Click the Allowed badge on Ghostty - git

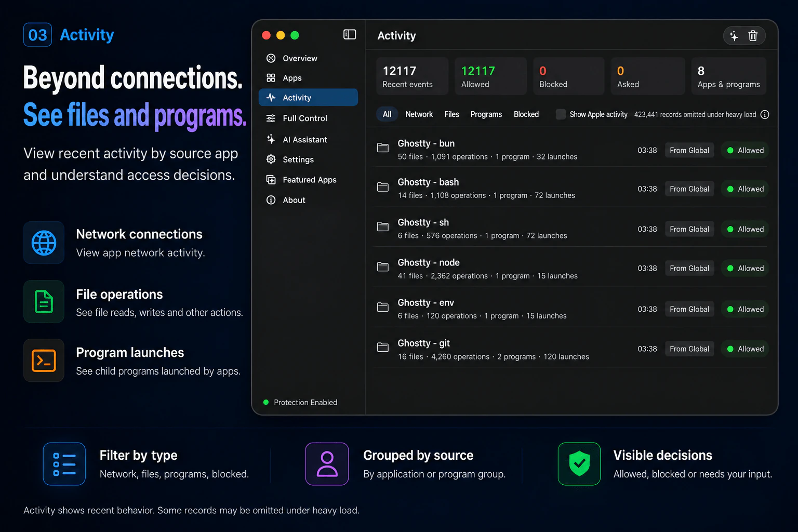point(745,349)
